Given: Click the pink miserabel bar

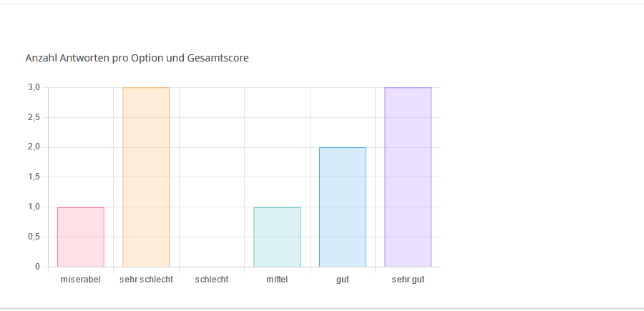Looking at the screenshot, I should point(81,237).
